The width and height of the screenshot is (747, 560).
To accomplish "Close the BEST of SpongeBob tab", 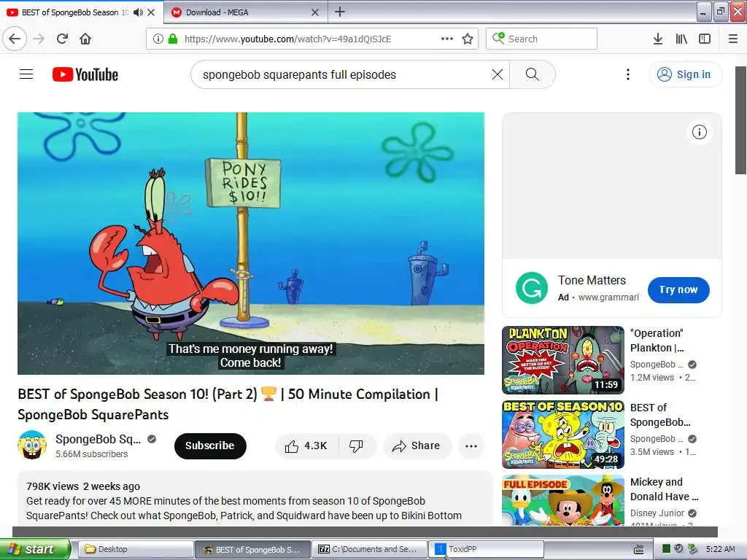I will point(151,12).
